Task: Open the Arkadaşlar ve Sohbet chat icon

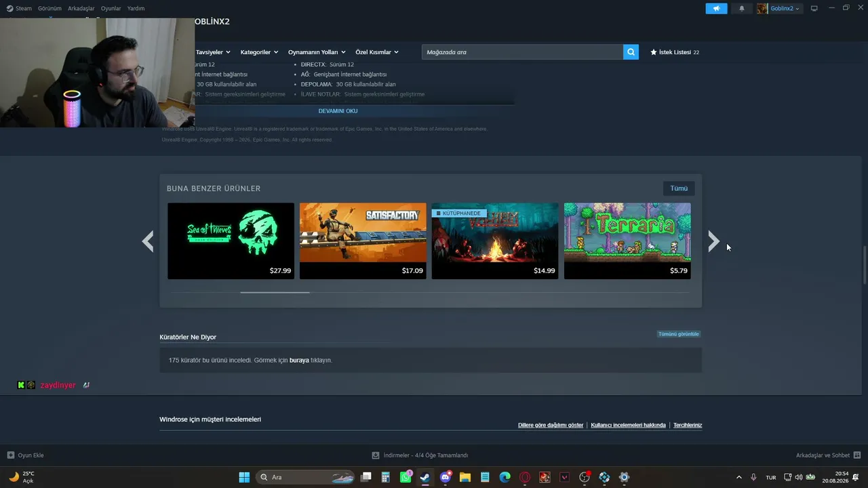Action: click(857, 455)
